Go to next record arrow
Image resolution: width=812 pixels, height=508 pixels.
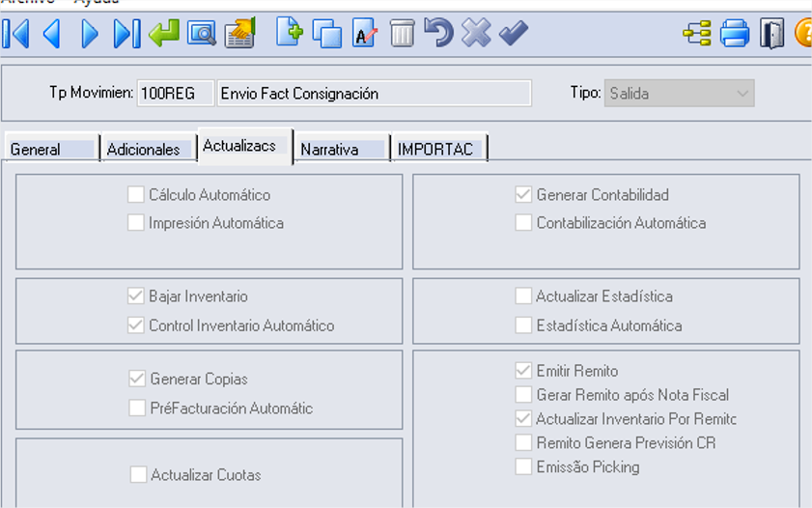[x=90, y=34]
